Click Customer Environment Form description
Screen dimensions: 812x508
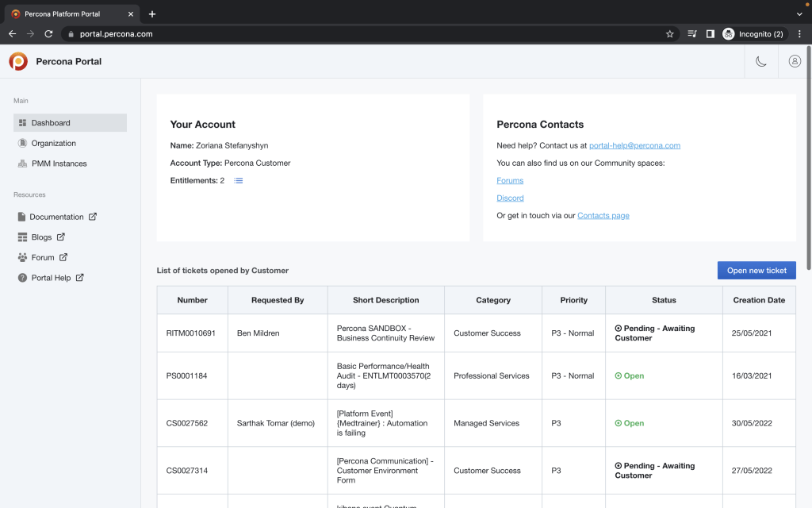tap(385, 471)
